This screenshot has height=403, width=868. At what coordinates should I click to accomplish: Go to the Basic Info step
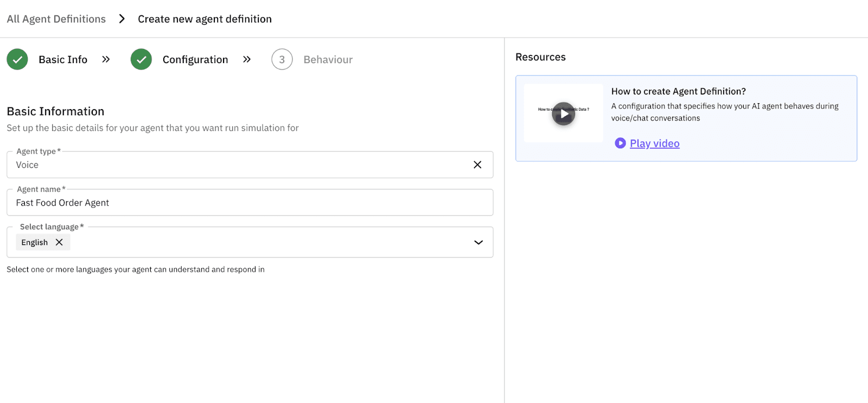(63, 60)
